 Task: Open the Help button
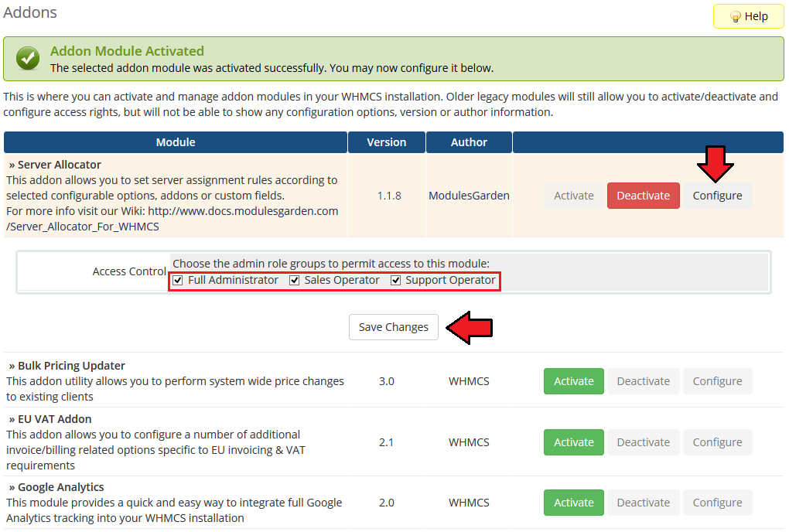tap(748, 16)
